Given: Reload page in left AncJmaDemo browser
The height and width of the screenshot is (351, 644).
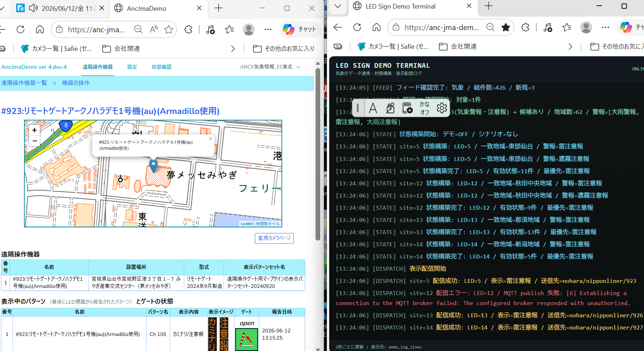Looking at the screenshot, I should [20, 29].
